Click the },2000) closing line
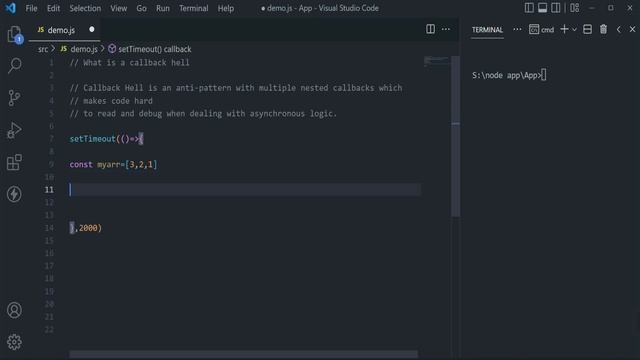640x360 pixels. [85, 228]
